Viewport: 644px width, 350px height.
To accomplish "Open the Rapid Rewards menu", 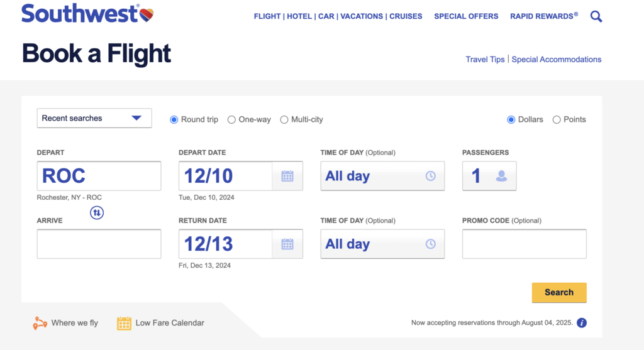I will click(544, 16).
